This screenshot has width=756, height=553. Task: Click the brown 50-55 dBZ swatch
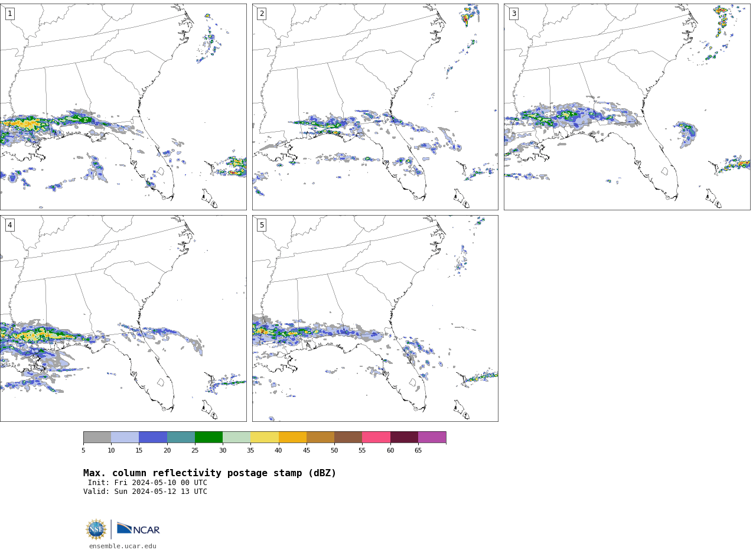(x=348, y=437)
